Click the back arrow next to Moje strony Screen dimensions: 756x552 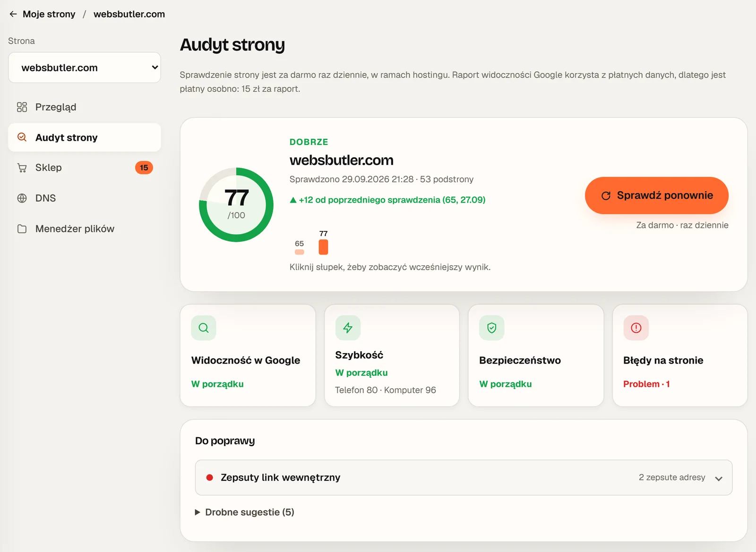click(x=13, y=14)
